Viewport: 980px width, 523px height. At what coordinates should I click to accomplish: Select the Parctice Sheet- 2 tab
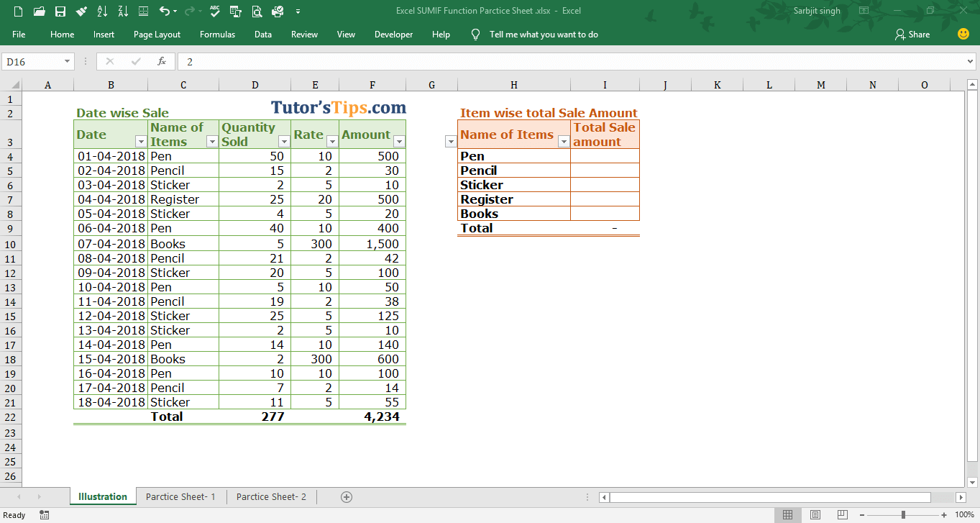tap(271, 497)
